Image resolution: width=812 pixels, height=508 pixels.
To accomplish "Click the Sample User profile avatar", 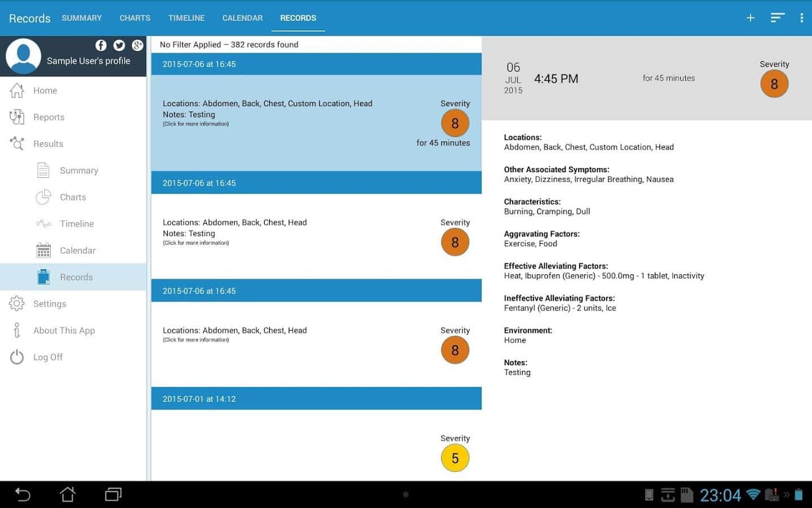I will pyautogui.click(x=23, y=56).
